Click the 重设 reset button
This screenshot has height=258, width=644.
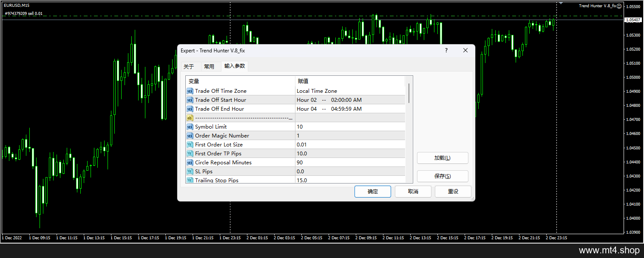[453, 192]
